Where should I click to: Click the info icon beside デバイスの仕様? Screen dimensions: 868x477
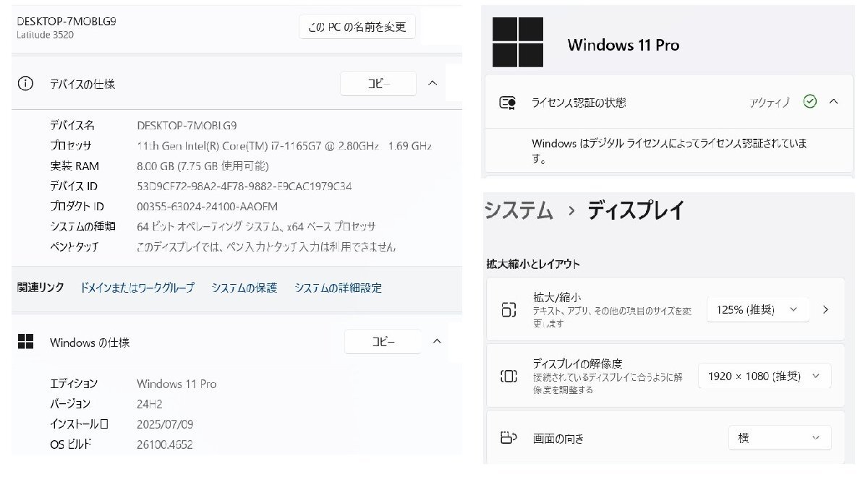tap(25, 83)
